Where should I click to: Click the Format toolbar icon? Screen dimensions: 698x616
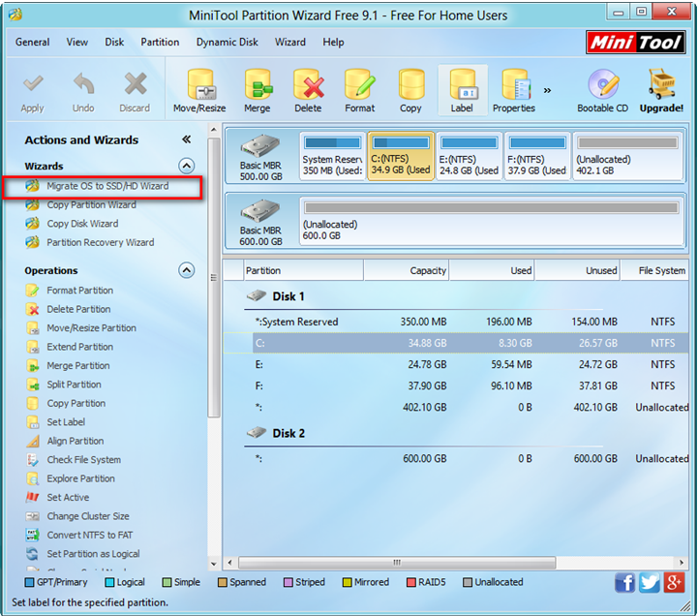pyautogui.click(x=360, y=84)
